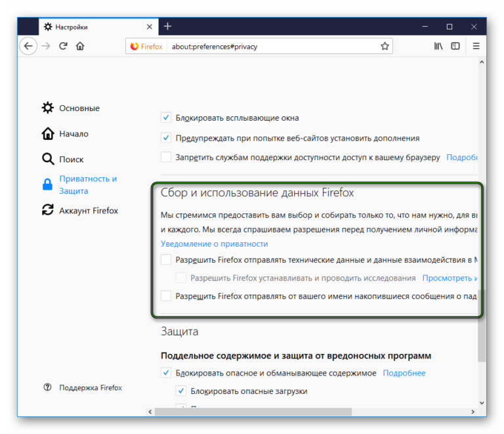The height and width of the screenshot is (434, 504).
Task: Show sidebars using the sidebar icon
Action: point(455,47)
